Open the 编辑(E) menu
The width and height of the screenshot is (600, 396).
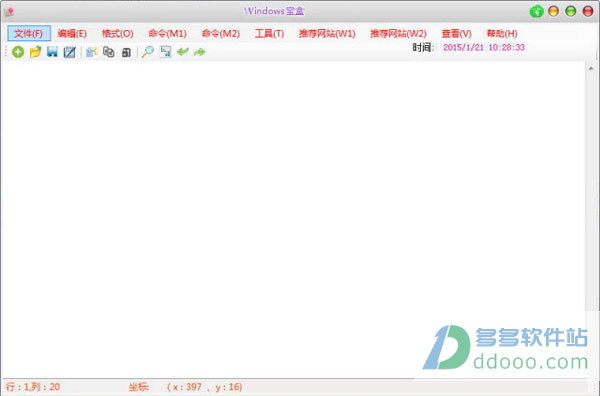tap(72, 34)
